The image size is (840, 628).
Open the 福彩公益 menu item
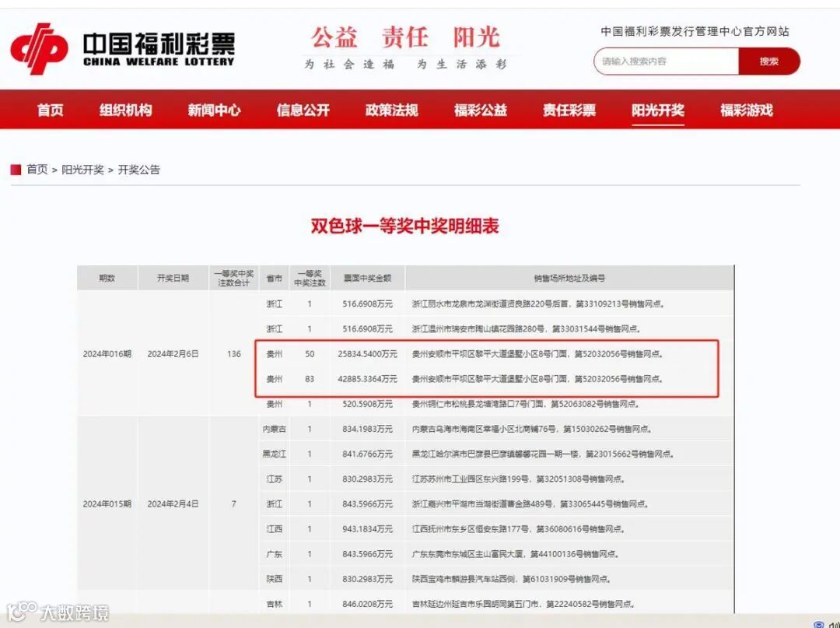coord(481,111)
